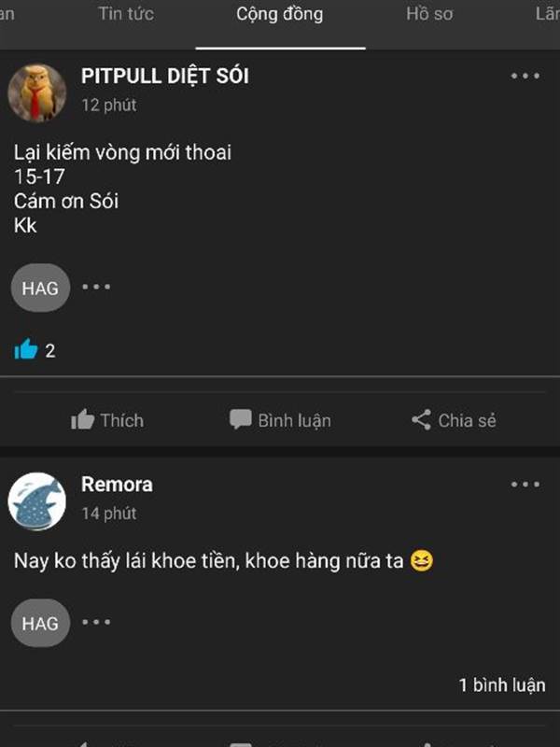Tap the Chia sẻ share icon

coord(421,420)
